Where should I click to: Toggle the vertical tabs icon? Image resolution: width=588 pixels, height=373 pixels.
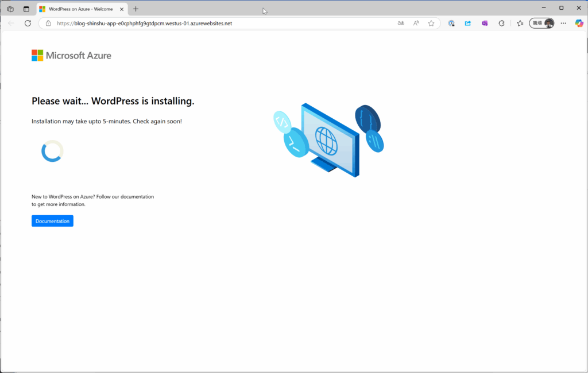coord(26,9)
